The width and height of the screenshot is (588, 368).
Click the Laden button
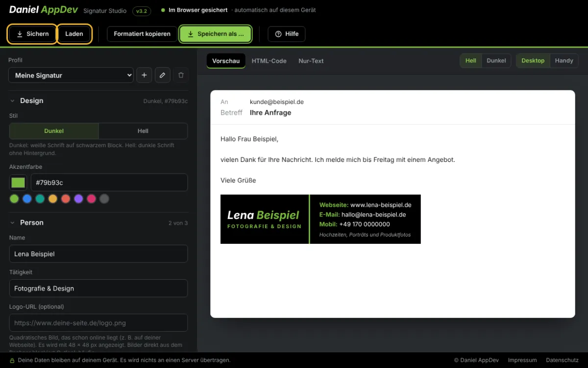[x=74, y=34]
